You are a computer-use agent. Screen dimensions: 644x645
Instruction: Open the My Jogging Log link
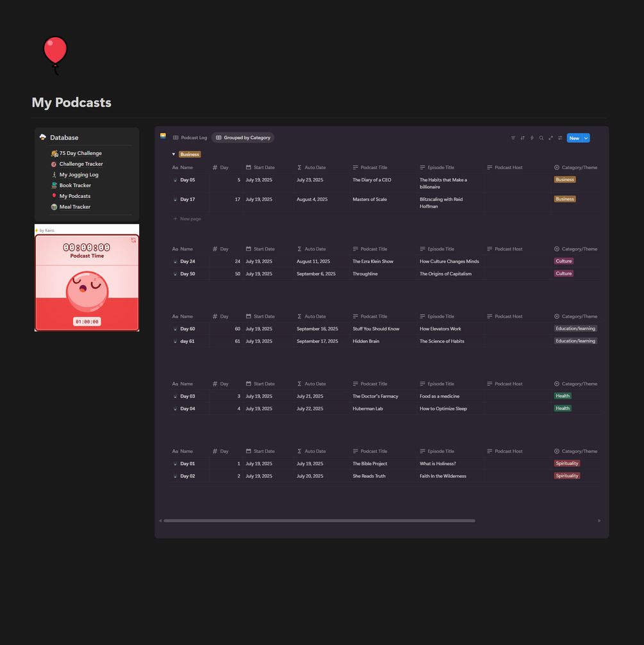pyautogui.click(x=79, y=175)
